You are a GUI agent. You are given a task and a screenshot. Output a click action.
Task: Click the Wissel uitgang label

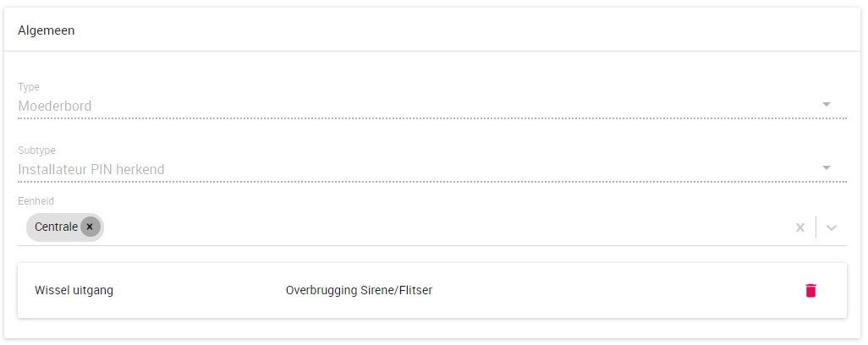tap(74, 290)
